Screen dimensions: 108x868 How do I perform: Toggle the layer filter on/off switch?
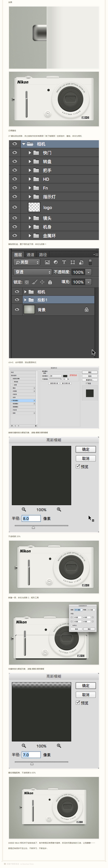pyautogui.click(x=90, y=262)
